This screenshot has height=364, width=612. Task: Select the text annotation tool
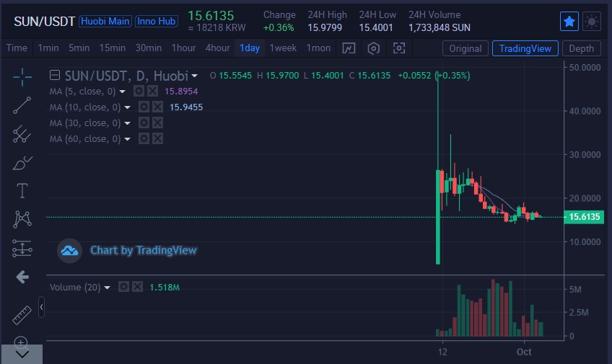(x=22, y=191)
